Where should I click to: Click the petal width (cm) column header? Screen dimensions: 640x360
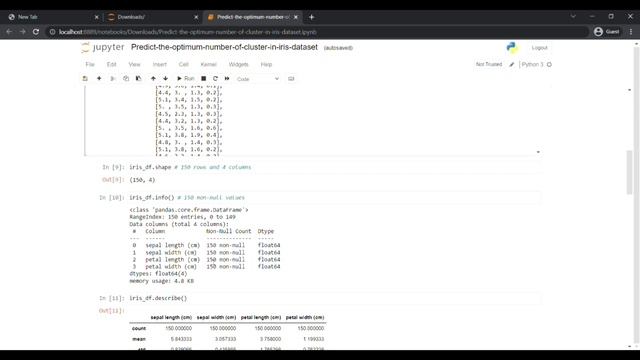click(305, 317)
